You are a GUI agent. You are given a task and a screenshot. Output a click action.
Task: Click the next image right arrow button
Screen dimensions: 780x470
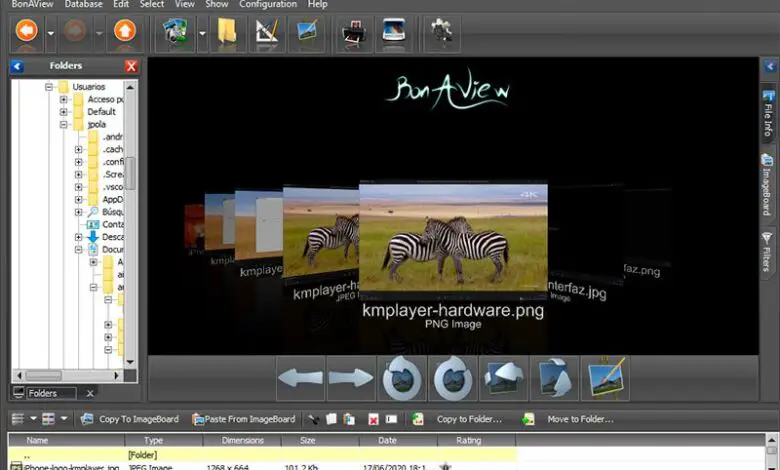pyautogui.click(x=350, y=379)
